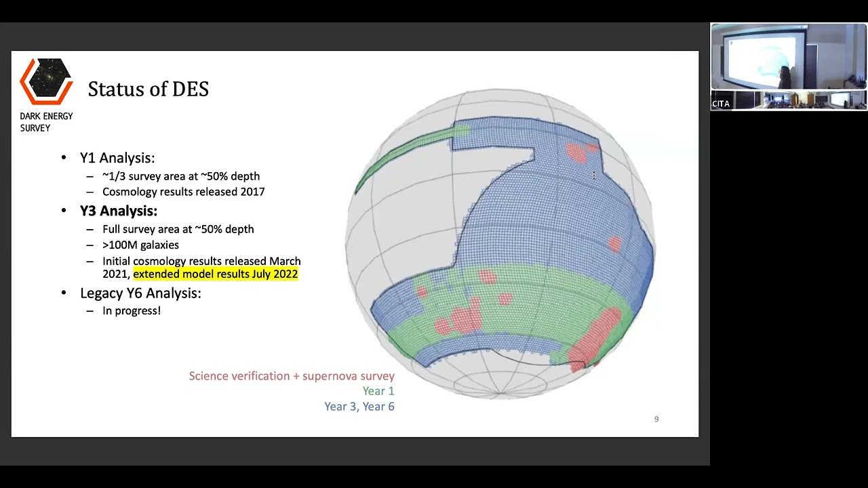The width and height of the screenshot is (868, 488).
Task: Select the 'Y3 Analysis:' bold heading
Action: click(119, 211)
